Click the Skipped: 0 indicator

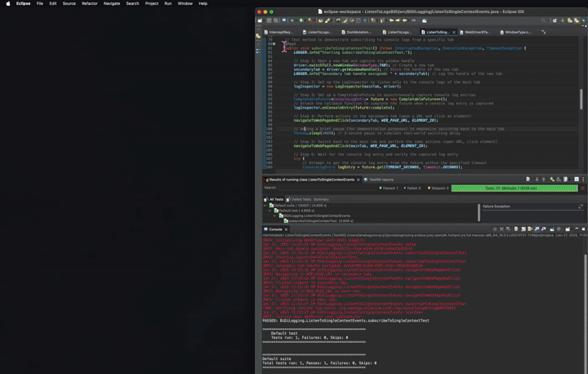pos(438,188)
